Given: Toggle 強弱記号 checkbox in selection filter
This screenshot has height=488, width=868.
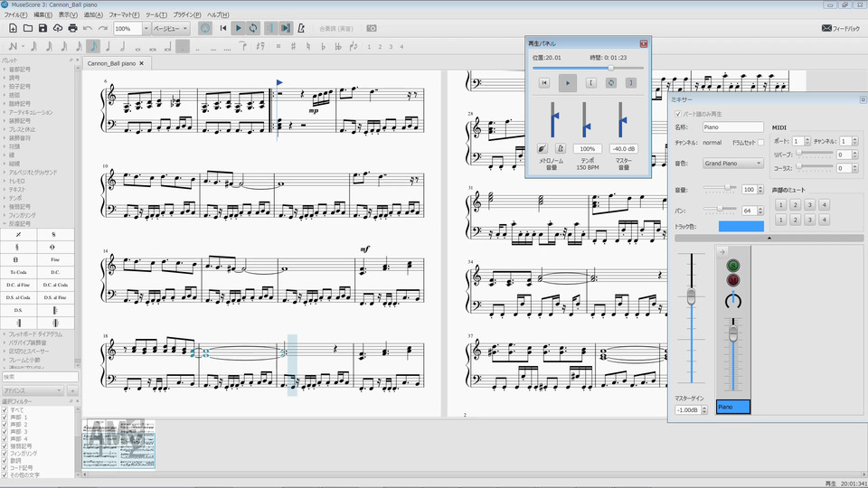Looking at the screenshot, I should (x=5, y=446).
